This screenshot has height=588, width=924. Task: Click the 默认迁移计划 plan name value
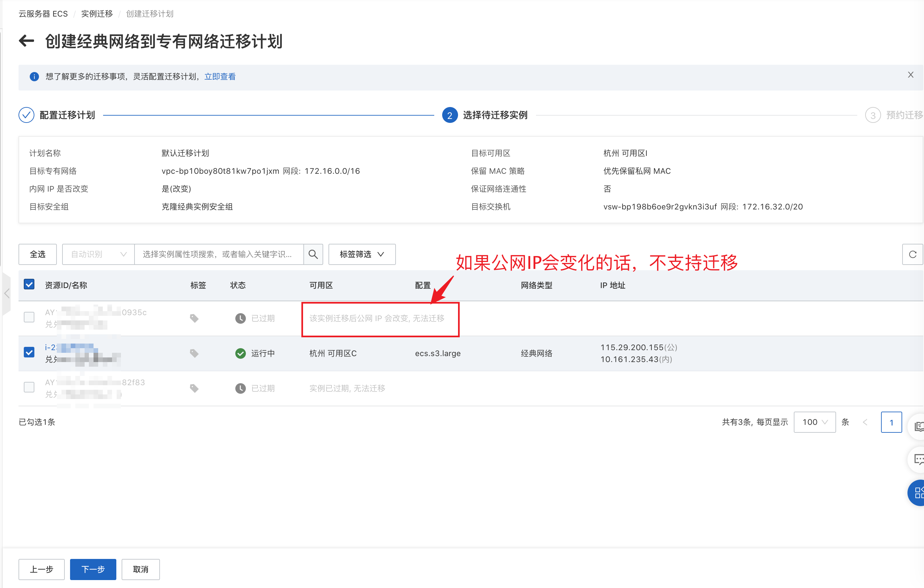pyautogui.click(x=185, y=153)
